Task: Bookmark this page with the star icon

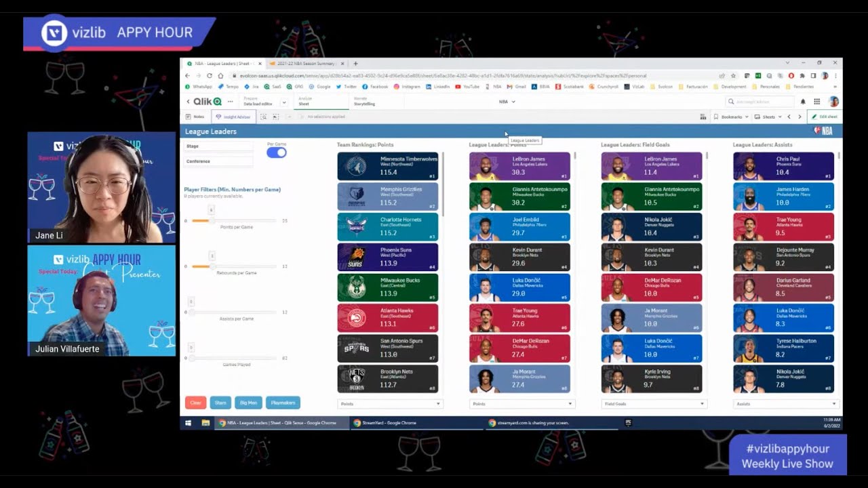Action: click(x=733, y=76)
